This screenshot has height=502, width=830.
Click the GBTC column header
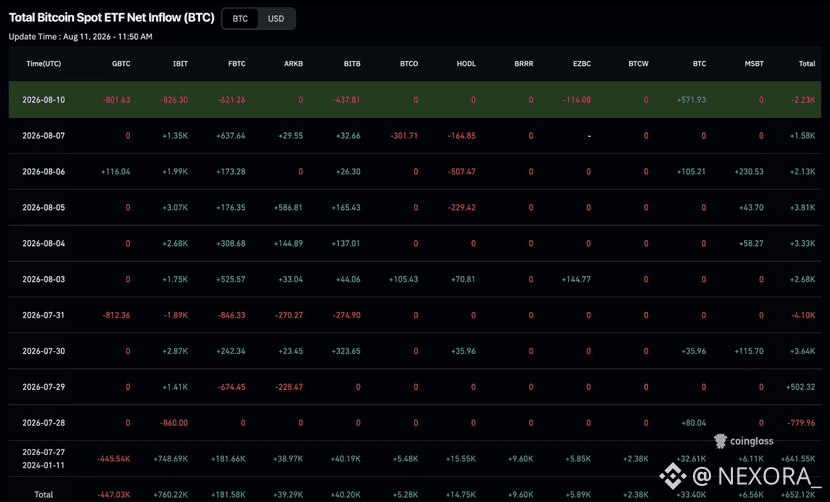point(121,64)
